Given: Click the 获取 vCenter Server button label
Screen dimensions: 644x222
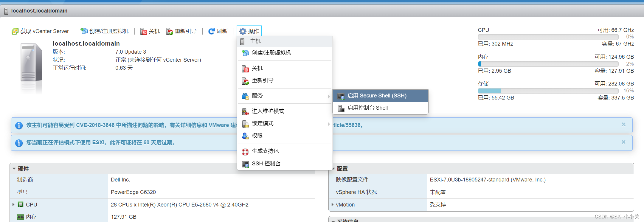Looking at the screenshot, I should pyautogui.click(x=45, y=31).
